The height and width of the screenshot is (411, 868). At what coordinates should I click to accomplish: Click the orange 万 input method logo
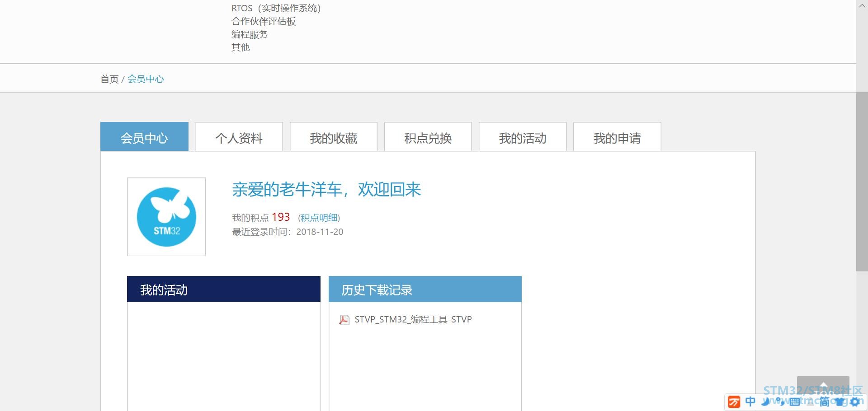pyautogui.click(x=734, y=402)
